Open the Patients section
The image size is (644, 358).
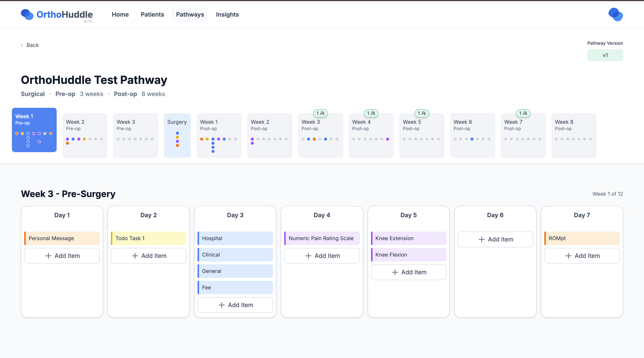pos(152,15)
